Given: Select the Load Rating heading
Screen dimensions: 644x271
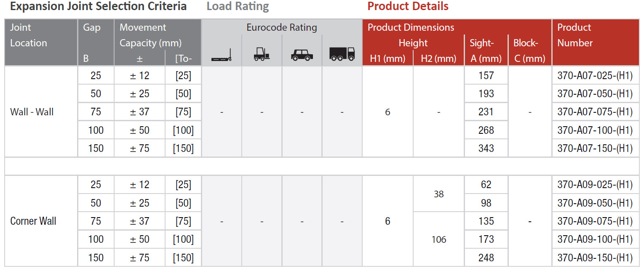Looking at the screenshot, I should (238, 6).
